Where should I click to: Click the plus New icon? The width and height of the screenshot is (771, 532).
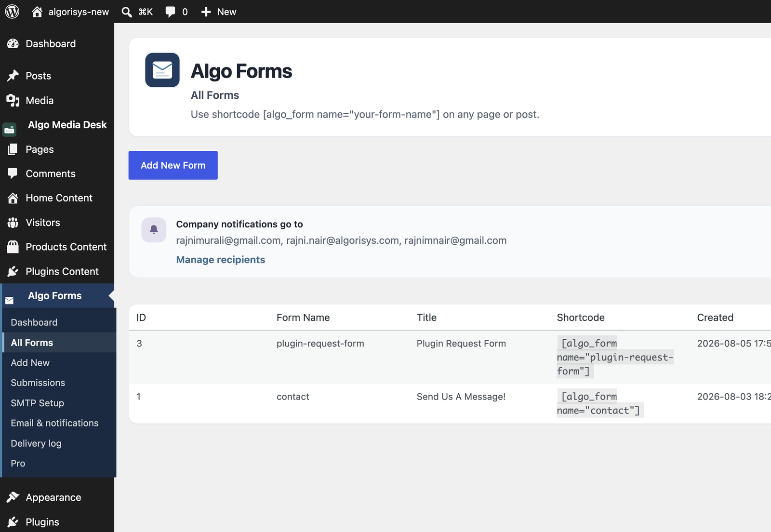pos(206,12)
